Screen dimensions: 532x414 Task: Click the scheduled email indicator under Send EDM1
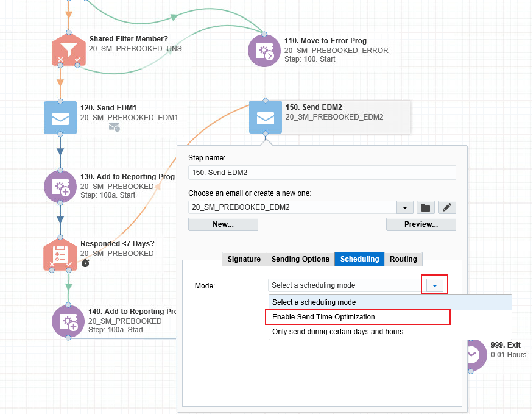tap(115, 127)
